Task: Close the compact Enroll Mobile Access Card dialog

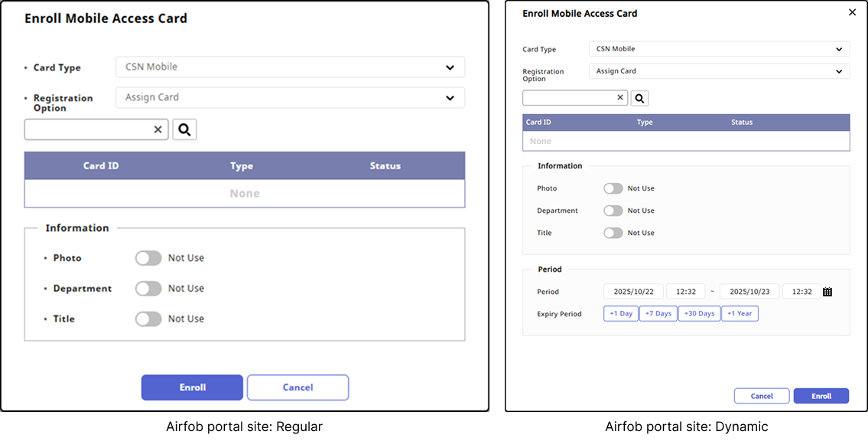Action: coord(853,12)
